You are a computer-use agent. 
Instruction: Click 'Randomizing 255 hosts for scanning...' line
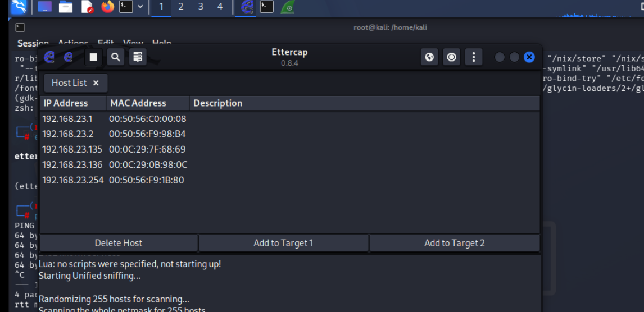(x=114, y=299)
